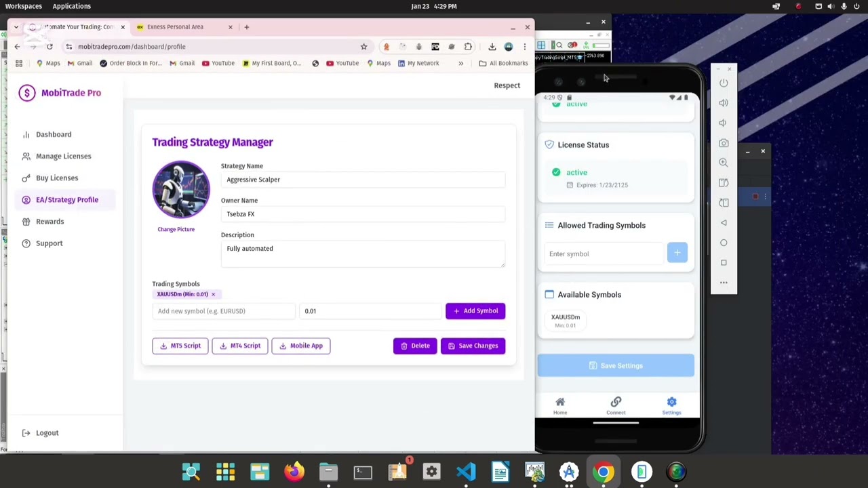Focus the Strategy Name field

click(x=363, y=180)
